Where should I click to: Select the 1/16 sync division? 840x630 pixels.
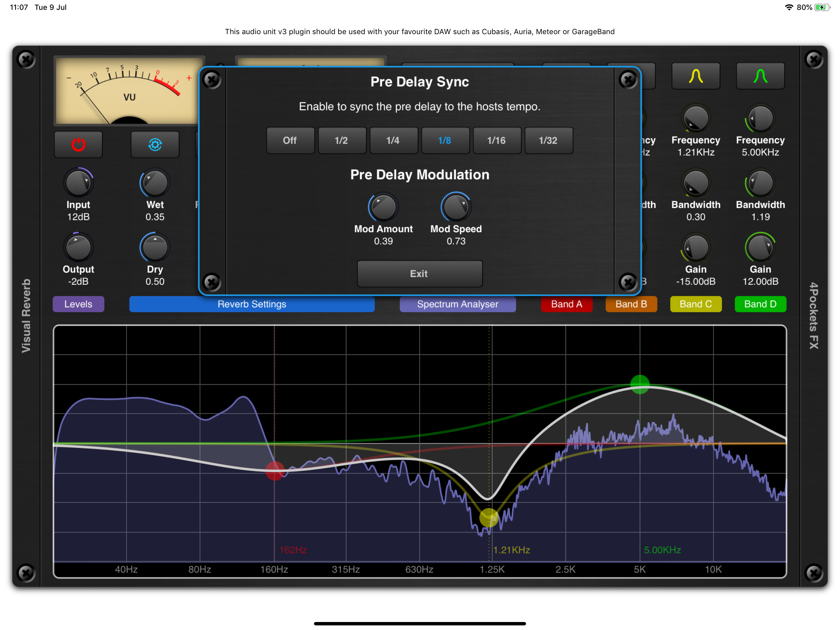click(x=496, y=141)
